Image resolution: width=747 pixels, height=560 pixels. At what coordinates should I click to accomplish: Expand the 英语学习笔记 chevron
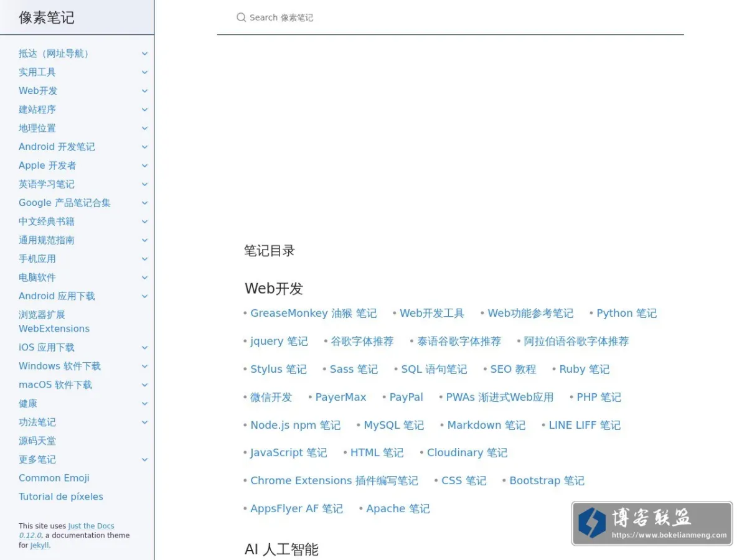tap(144, 184)
